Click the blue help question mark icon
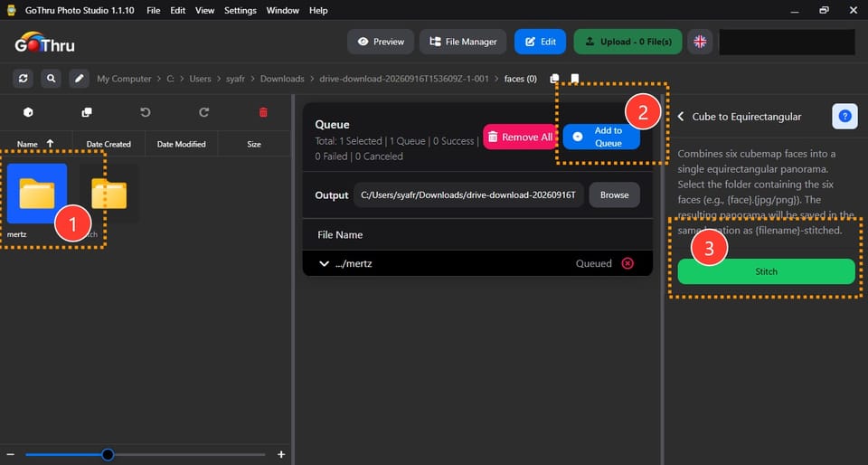 (844, 116)
